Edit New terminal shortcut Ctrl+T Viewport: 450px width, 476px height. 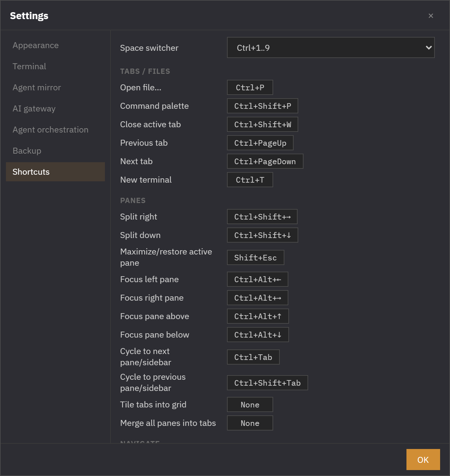point(250,180)
